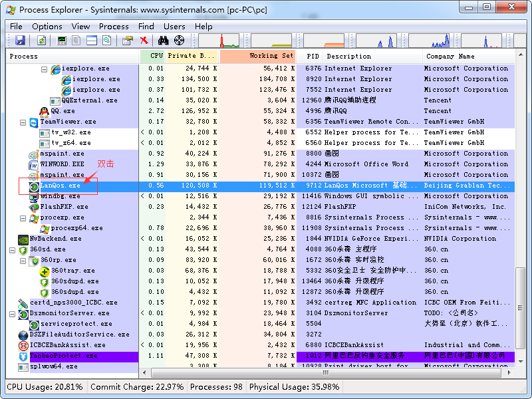Click the QQ.exe penguin icon

click(44, 111)
